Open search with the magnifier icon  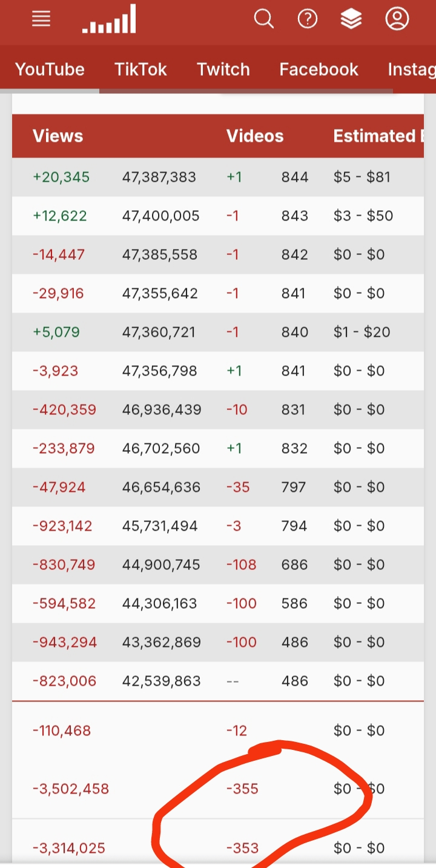tap(263, 19)
